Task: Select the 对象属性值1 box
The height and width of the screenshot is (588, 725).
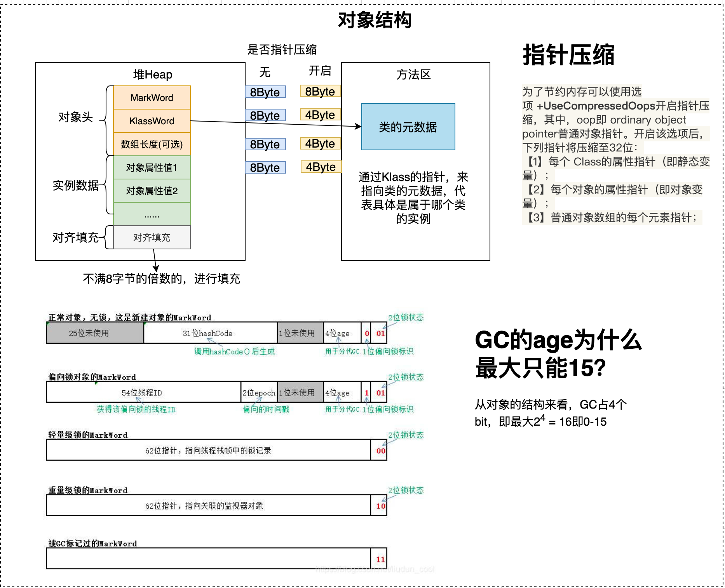Action: 152,167
